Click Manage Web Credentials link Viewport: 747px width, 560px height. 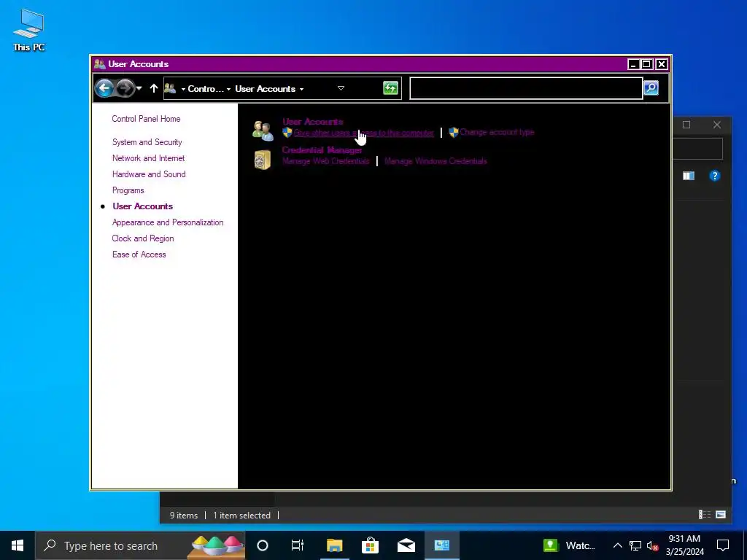[x=326, y=161]
